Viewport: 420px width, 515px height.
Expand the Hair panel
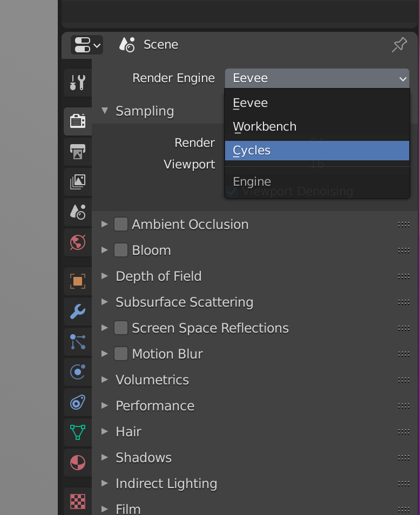tap(105, 431)
